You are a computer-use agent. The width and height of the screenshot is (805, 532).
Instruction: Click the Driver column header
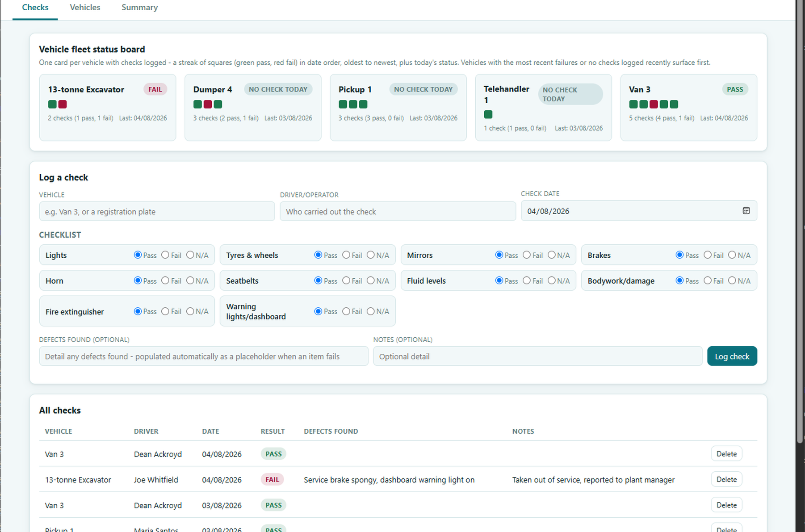(x=146, y=431)
